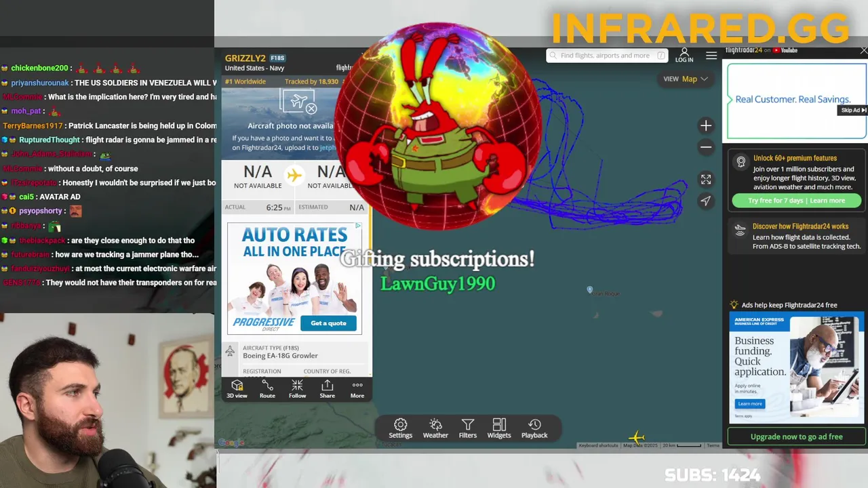The height and width of the screenshot is (488, 868).
Task: Click Upgrade now to go ad free
Action: 797,436
